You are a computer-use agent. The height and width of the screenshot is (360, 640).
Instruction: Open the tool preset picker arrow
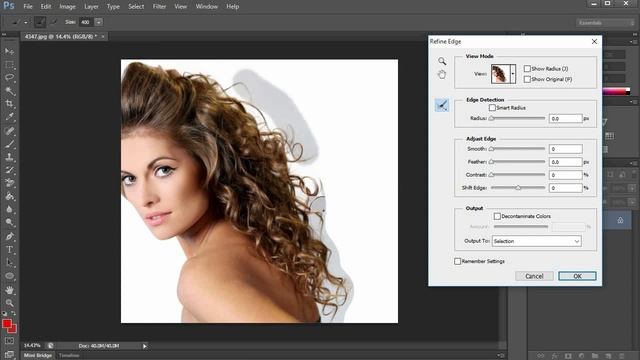(x=26, y=22)
